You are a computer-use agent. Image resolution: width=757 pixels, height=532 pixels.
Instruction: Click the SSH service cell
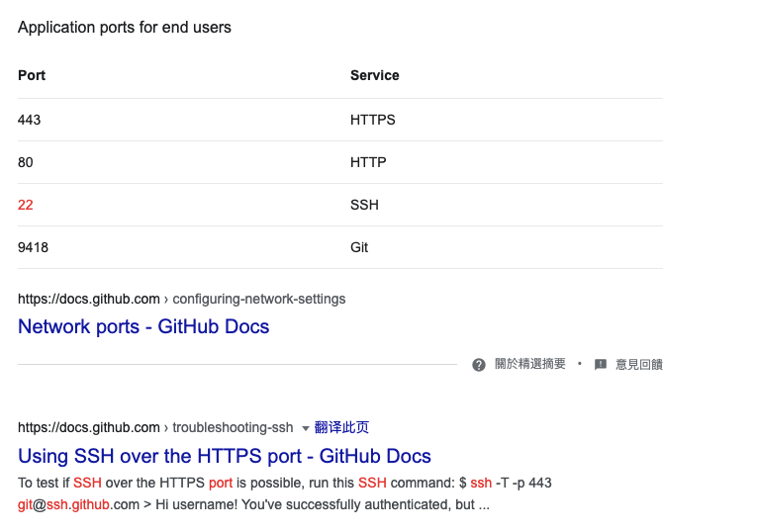click(364, 205)
